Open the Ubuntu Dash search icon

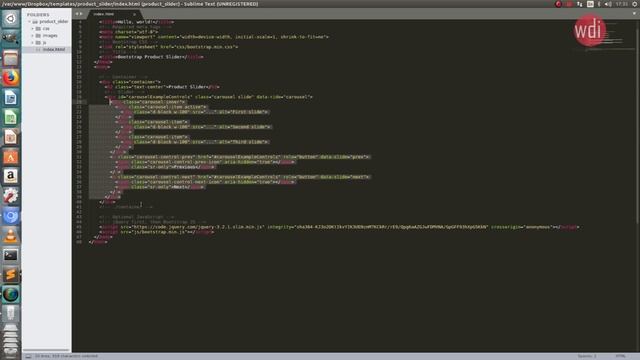[11, 18]
